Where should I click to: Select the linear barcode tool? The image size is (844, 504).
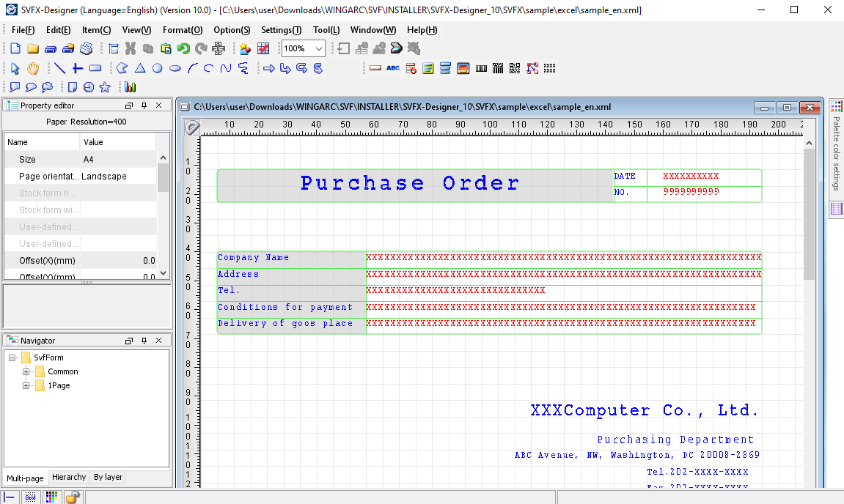(481, 68)
